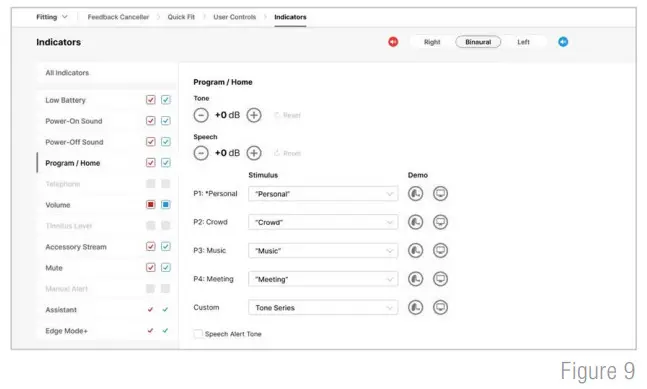Toggle the red Power-On Sound checkbox
This screenshot has height=389, width=647.
[151, 121]
